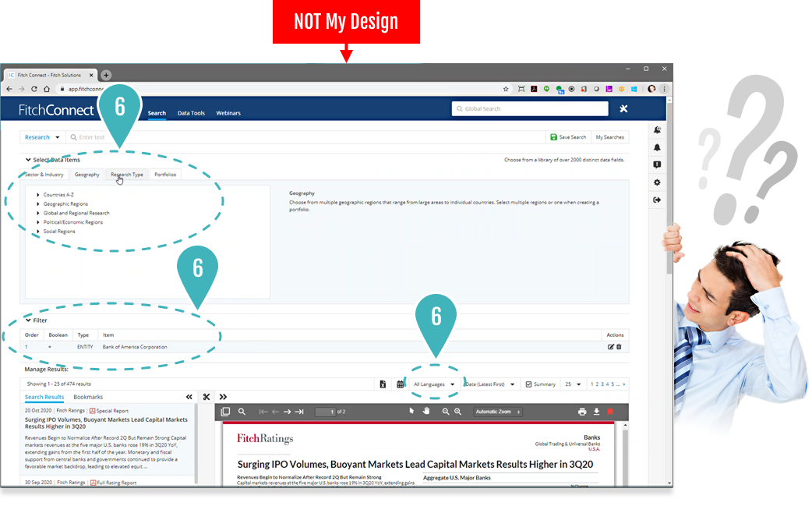This screenshot has width=812, height=513.
Task: Expand the Countries A-Z tree node
Action: coord(38,195)
